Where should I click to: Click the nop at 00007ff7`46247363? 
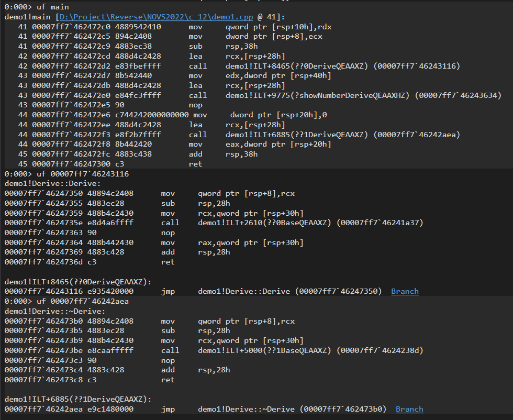tap(168, 233)
